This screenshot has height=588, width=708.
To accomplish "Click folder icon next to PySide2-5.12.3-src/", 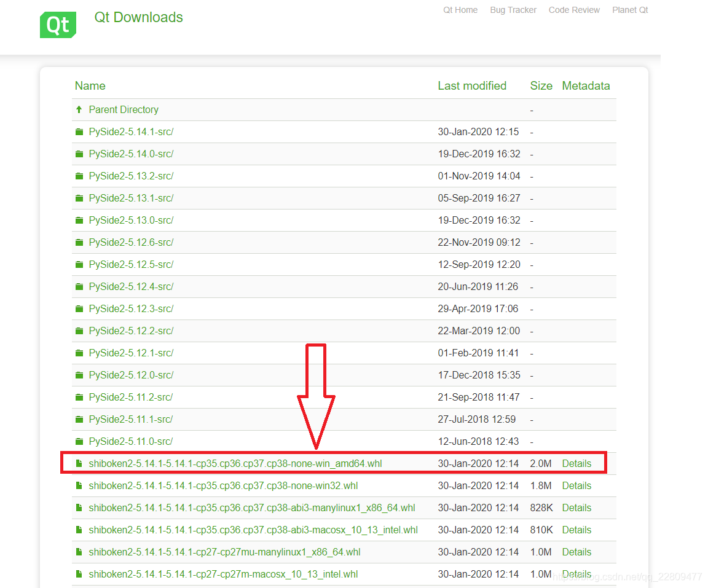I will [x=79, y=308].
